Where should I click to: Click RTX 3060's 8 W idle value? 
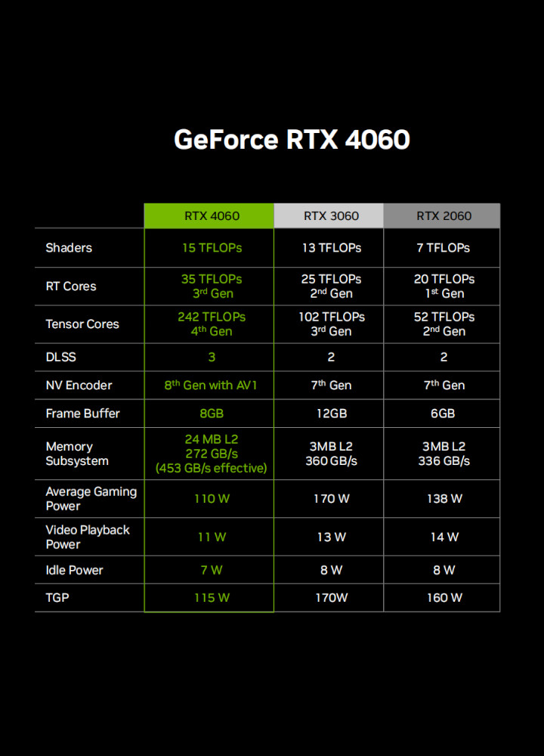point(332,570)
